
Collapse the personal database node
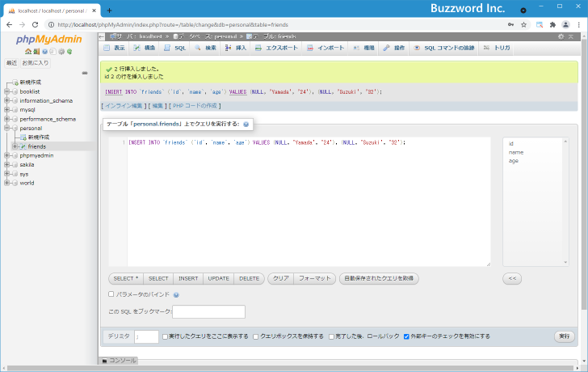pos(7,128)
